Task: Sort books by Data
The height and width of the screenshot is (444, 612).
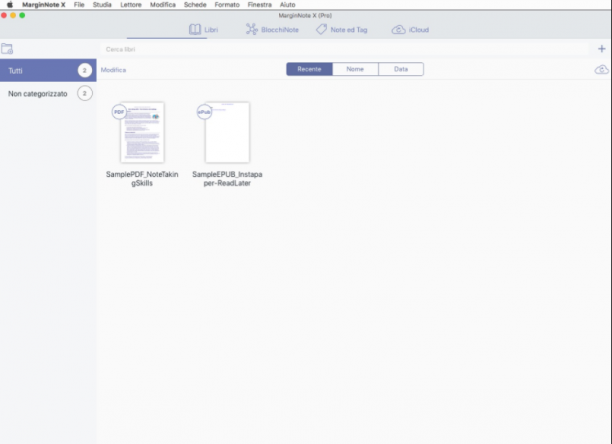Action: point(401,69)
